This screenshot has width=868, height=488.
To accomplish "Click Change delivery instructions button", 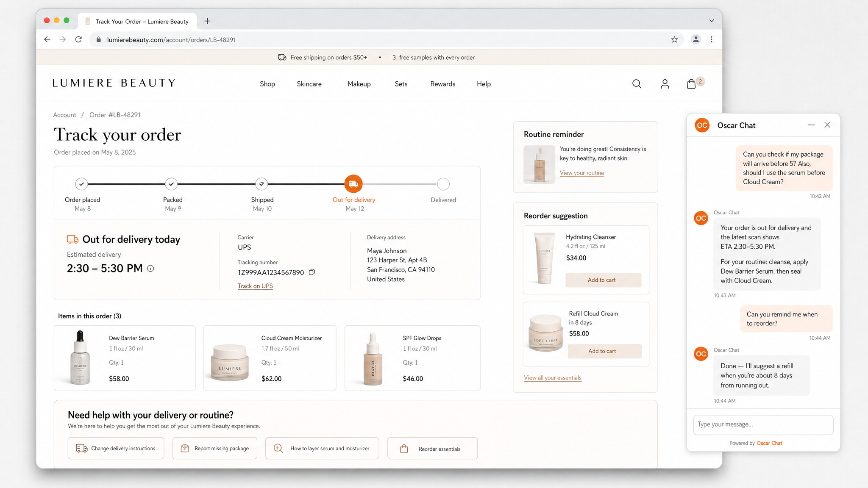I will [116, 448].
